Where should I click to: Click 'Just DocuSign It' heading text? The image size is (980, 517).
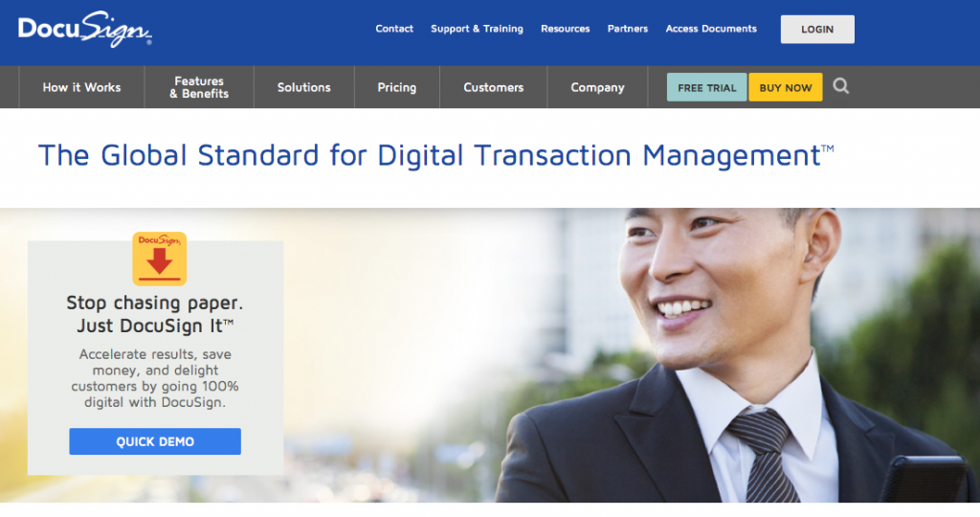[155, 326]
